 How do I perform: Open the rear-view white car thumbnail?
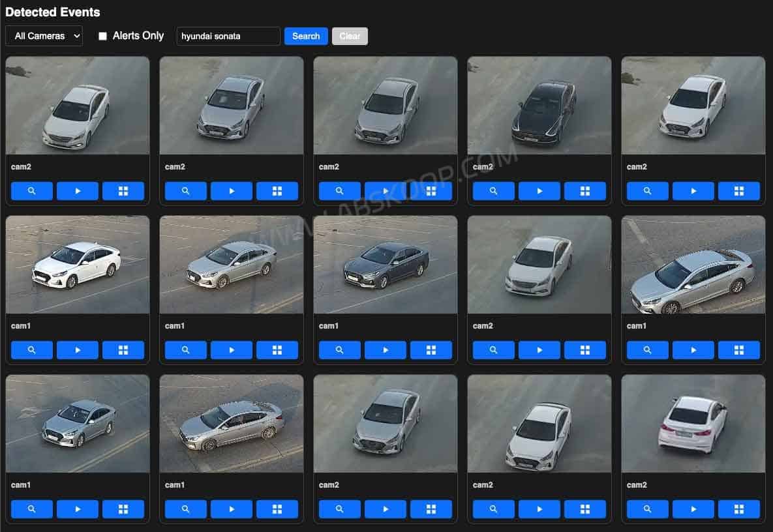coord(693,424)
